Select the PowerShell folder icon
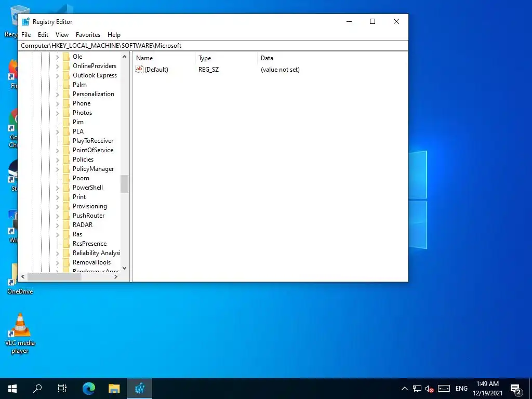The width and height of the screenshot is (532, 399). [66, 188]
